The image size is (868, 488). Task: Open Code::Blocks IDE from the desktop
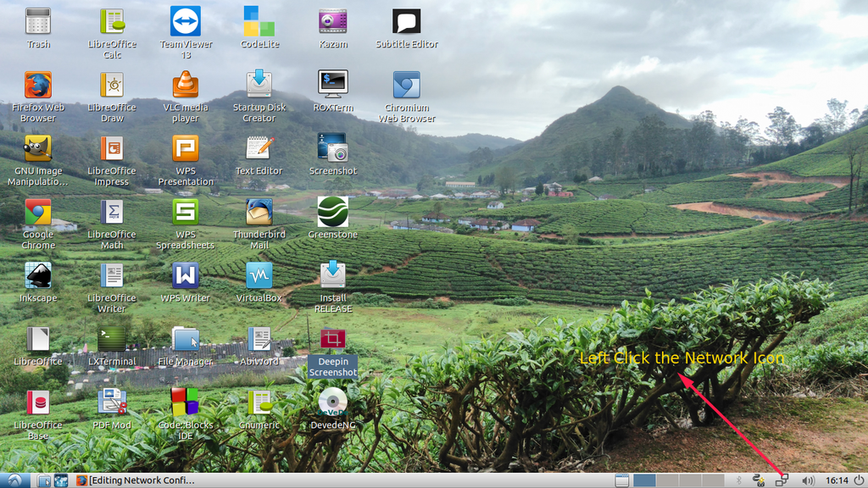click(185, 403)
